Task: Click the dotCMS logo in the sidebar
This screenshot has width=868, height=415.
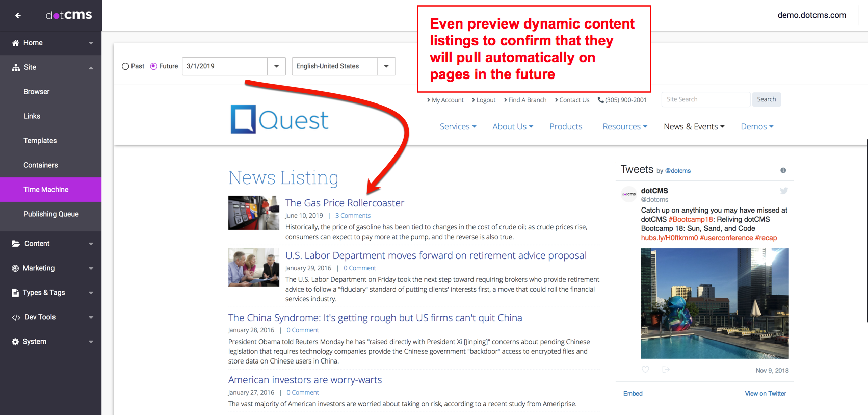Action: click(69, 15)
